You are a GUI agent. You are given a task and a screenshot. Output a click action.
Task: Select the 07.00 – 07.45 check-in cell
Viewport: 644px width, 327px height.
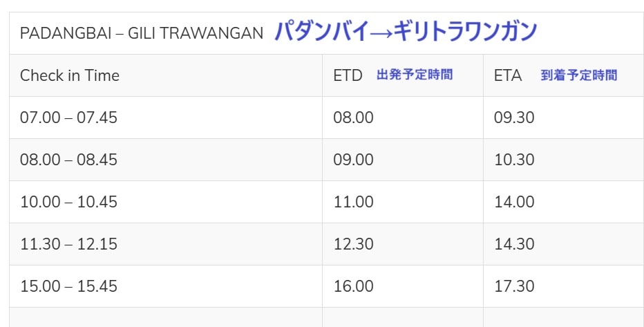point(69,118)
